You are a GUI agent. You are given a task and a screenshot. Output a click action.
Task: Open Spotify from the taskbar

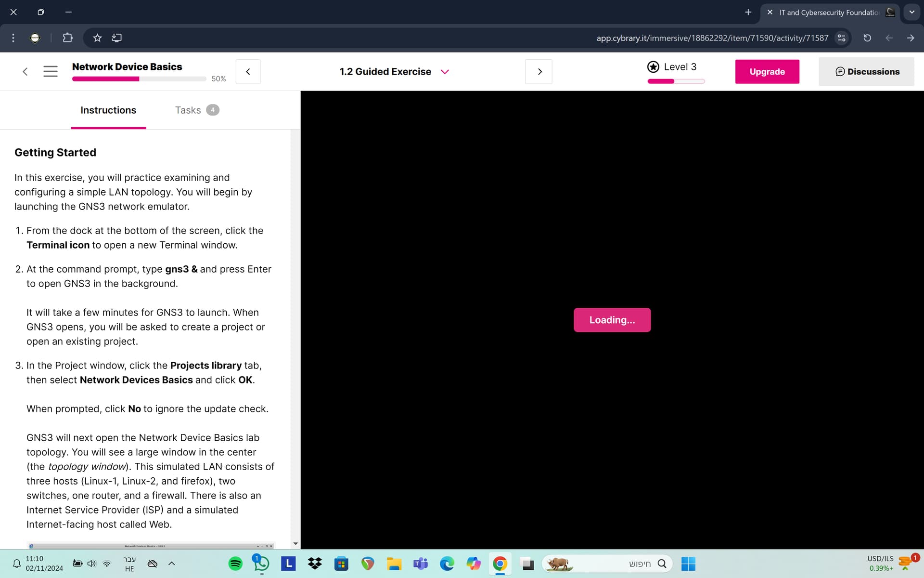(x=235, y=563)
